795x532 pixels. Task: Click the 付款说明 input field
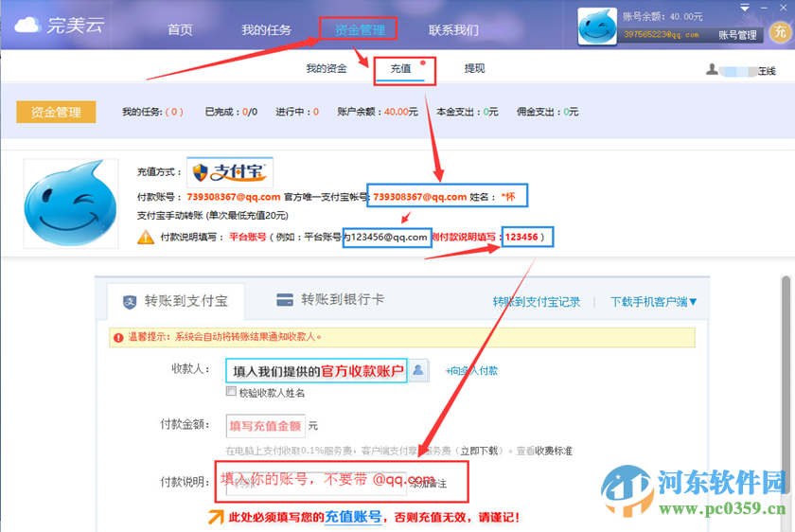click(316, 484)
